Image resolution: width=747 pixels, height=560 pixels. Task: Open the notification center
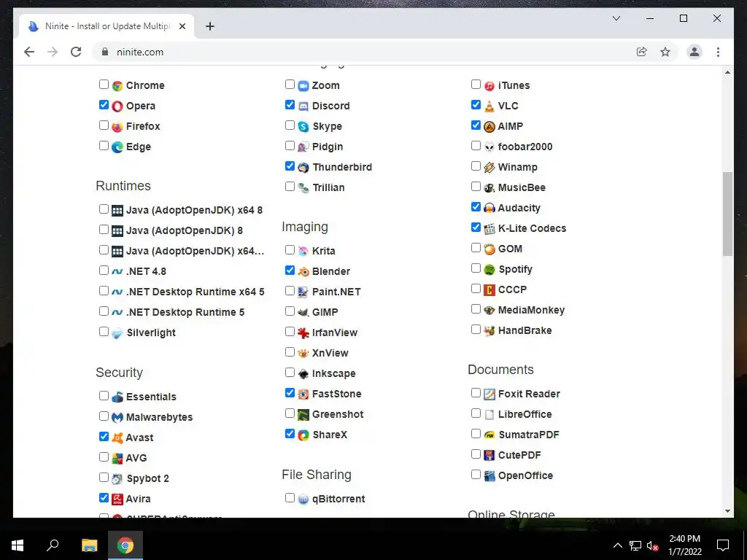(x=723, y=545)
